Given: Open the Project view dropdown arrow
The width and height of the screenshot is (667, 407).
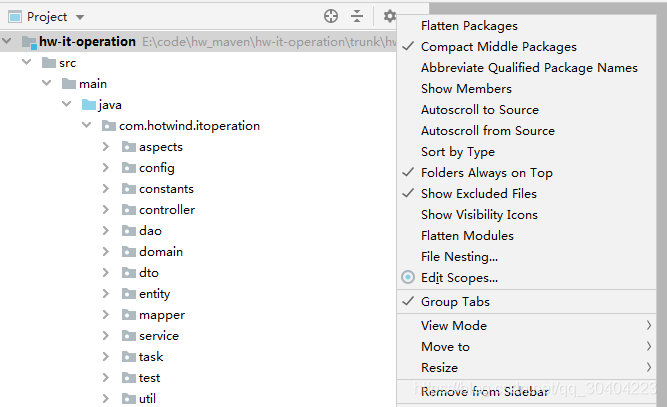Looking at the screenshot, I should click(x=80, y=17).
